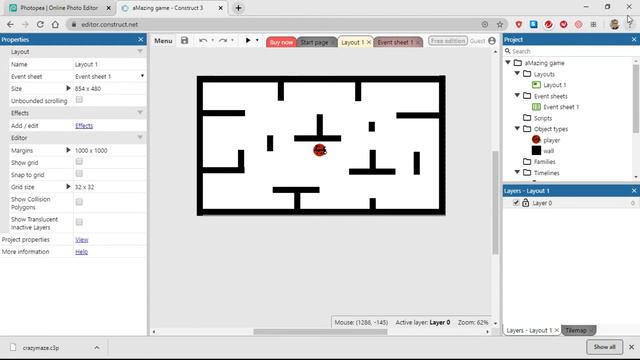The height and width of the screenshot is (360, 640).
Task: Click the blue extension icon in toolbar
Action: [x=533, y=24]
